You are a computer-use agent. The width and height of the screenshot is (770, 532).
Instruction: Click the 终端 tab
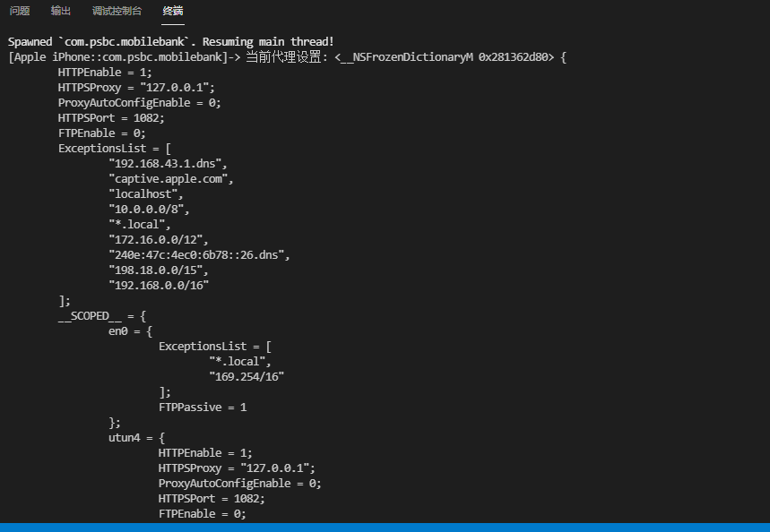(x=173, y=11)
